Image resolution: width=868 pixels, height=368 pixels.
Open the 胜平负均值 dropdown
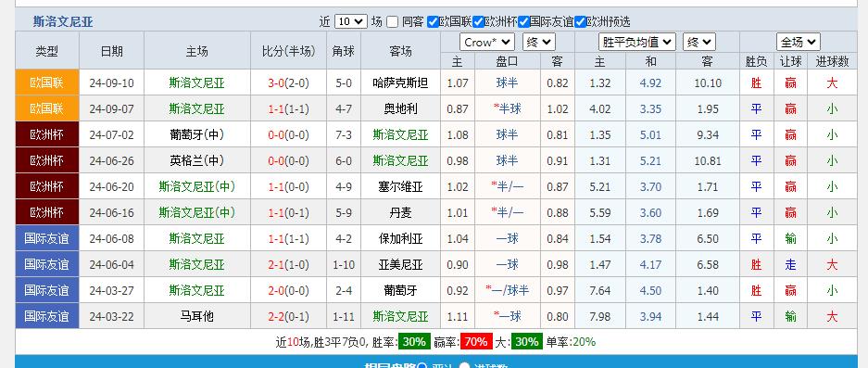point(636,42)
